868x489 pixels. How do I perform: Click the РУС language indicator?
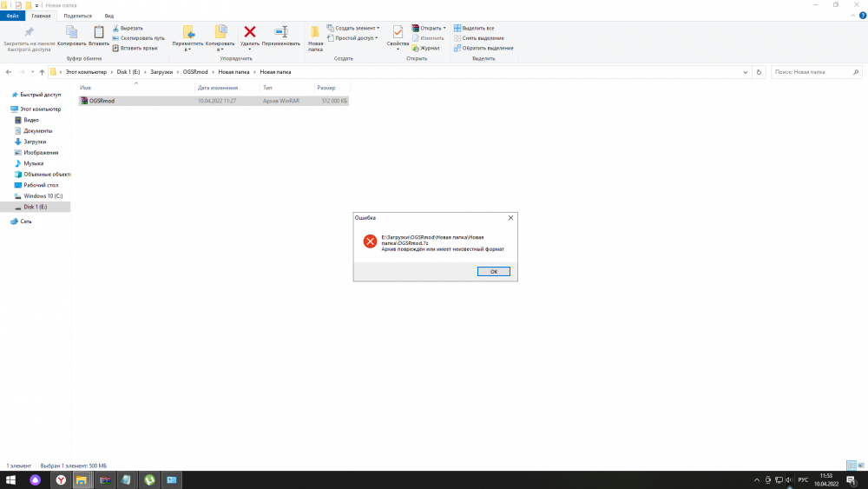[x=803, y=480]
